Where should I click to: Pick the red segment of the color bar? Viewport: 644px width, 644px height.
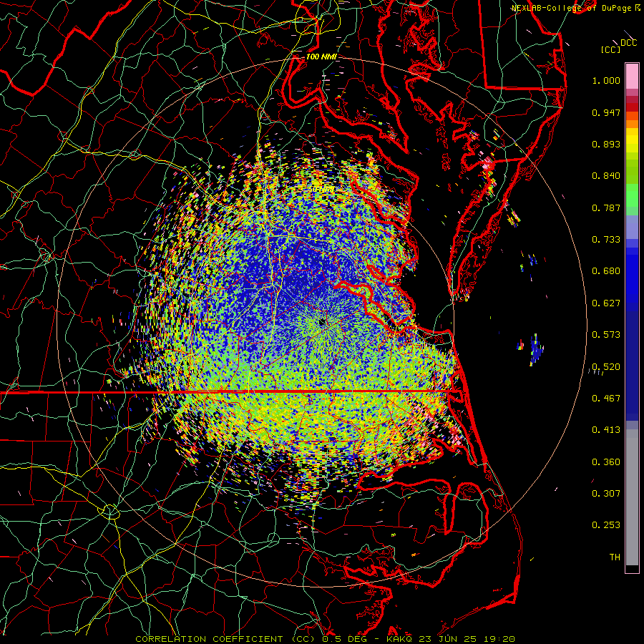click(632, 107)
